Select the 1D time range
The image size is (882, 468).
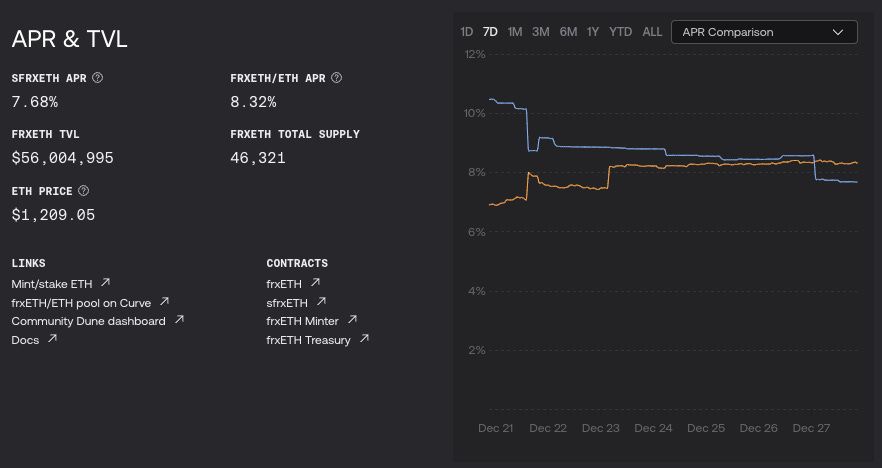466,32
